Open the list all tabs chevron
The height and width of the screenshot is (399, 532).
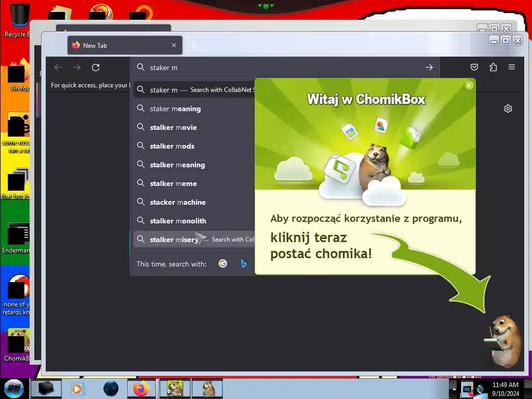457,45
